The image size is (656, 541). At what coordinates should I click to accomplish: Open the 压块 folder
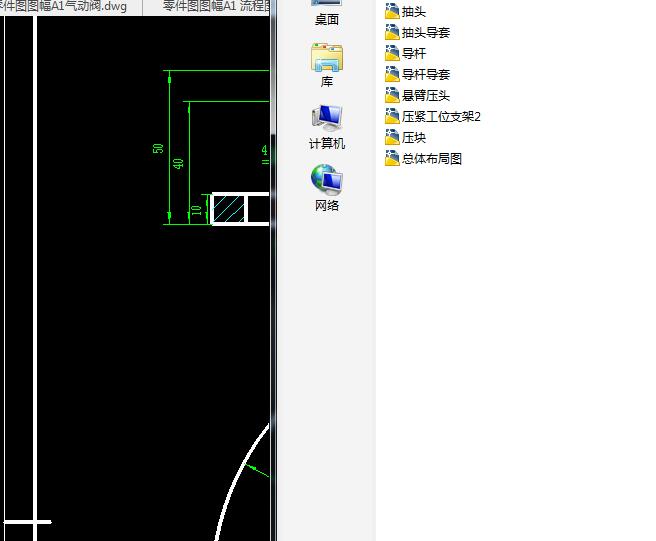(x=405, y=137)
